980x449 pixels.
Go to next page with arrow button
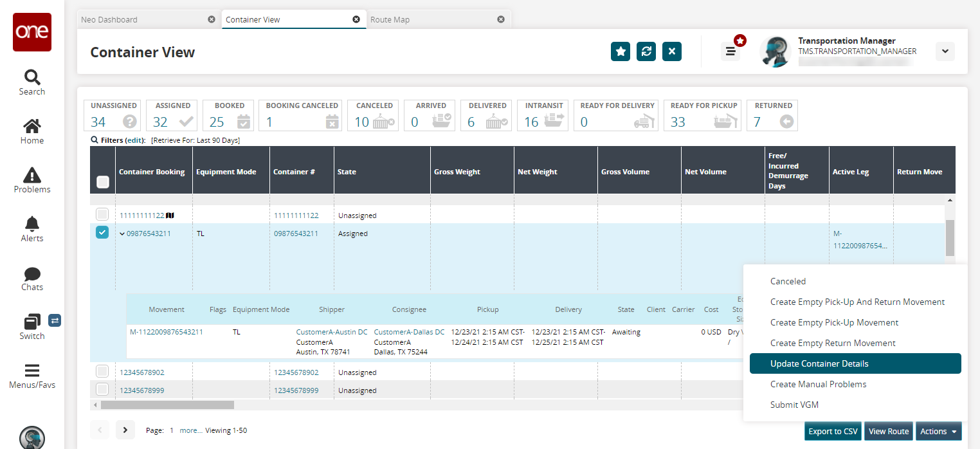(x=125, y=430)
